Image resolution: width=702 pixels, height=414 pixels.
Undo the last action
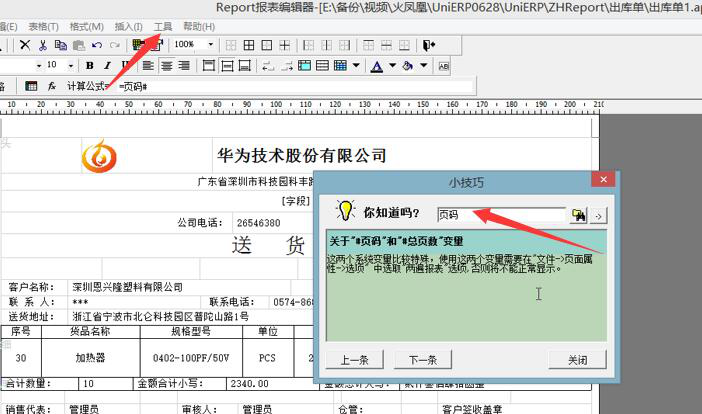click(97, 45)
